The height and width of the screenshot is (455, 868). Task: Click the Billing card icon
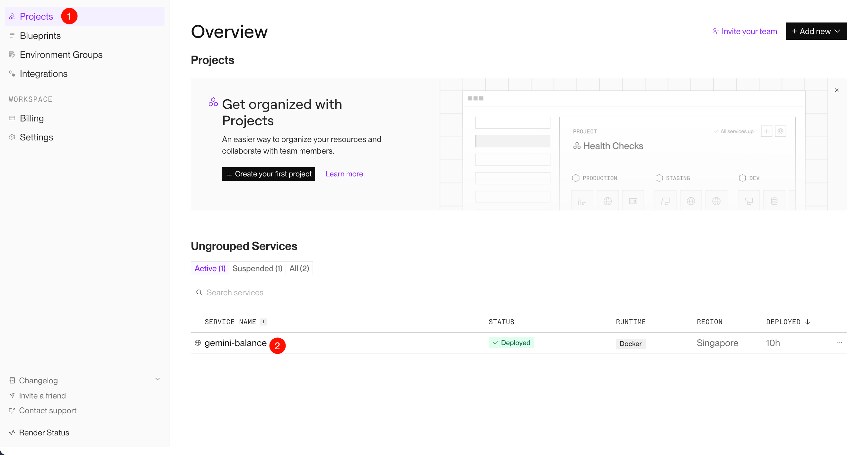point(12,118)
